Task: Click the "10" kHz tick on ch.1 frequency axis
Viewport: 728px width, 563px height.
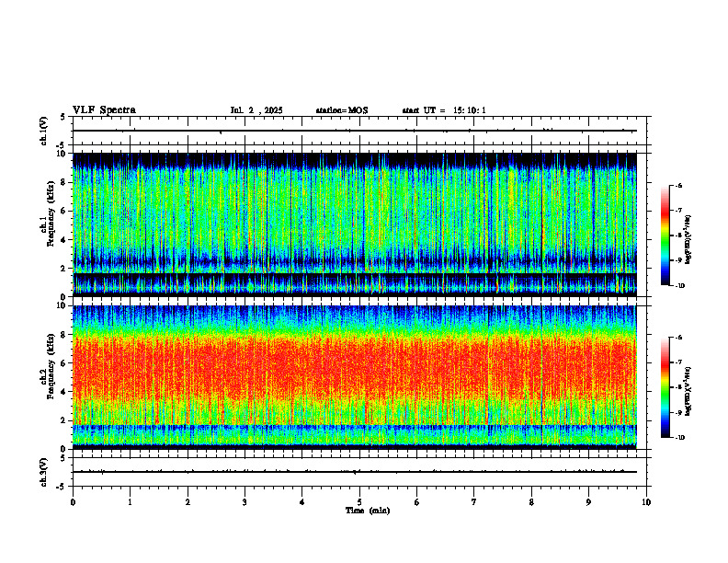Action: (63, 154)
